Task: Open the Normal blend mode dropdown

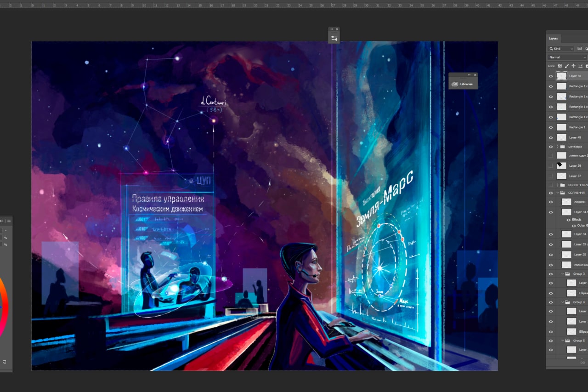Action: pyautogui.click(x=567, y=57)
